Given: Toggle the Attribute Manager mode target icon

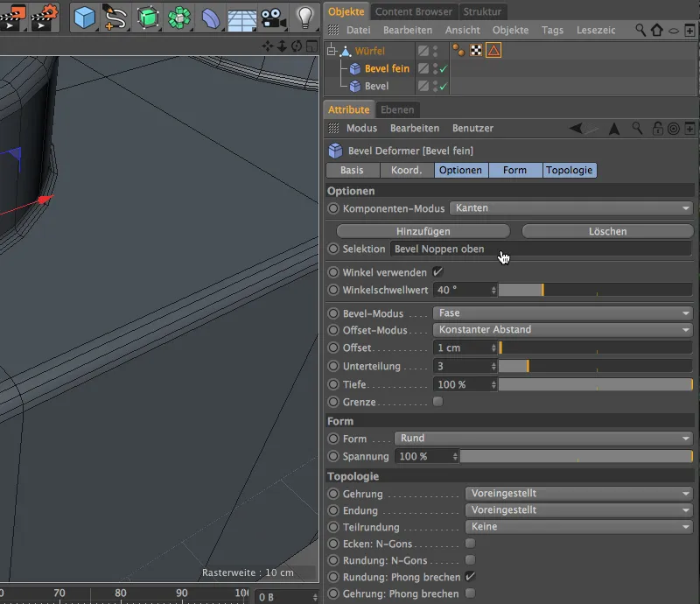Looking at the screenshot, I should coord(673,129).
